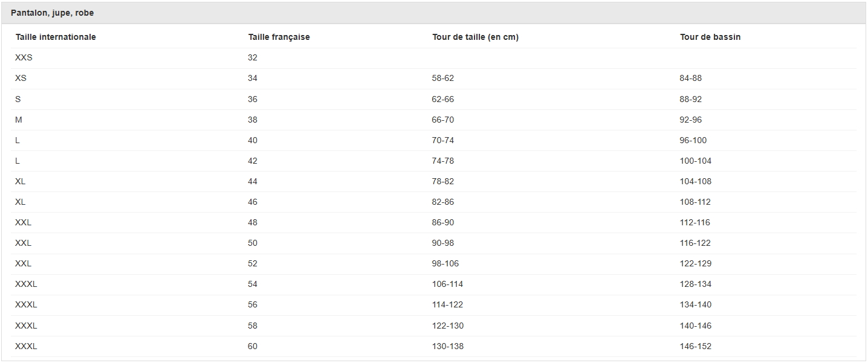Click waist measurement 98-106
Viewport: 868px width, 363px height.
[445, 263]
